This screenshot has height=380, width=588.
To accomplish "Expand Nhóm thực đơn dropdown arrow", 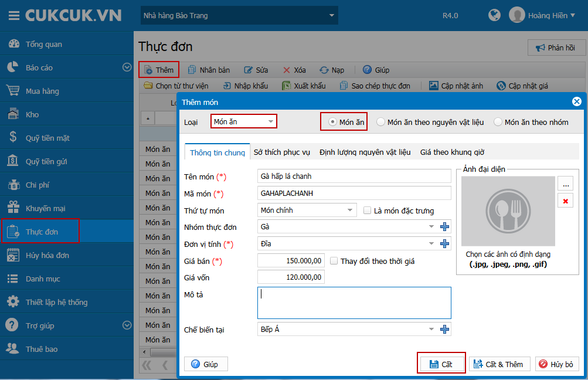I will (x=431, y=226).
